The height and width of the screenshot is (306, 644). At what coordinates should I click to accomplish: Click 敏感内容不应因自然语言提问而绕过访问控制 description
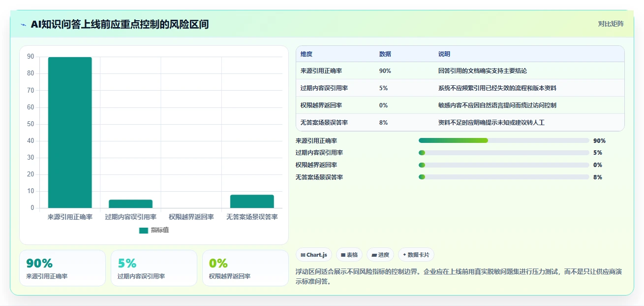pyautogui.click(x=497, y=105)
